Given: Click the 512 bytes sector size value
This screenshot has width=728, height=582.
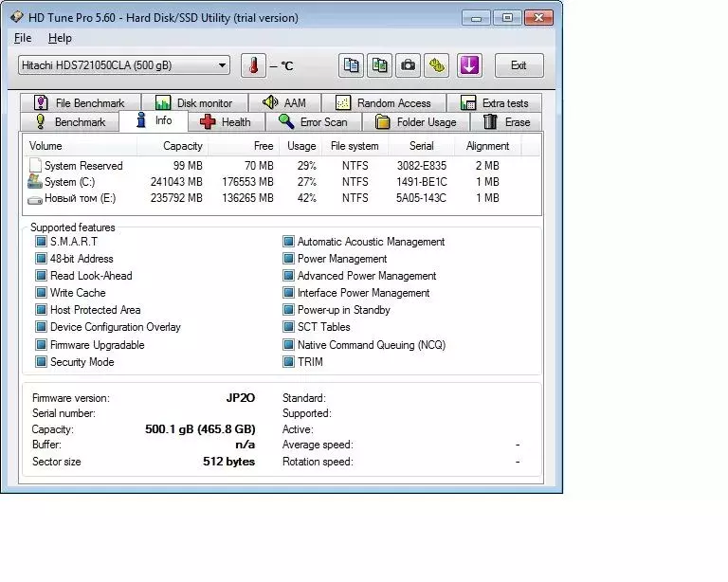Looking at the screenshot, I should tap(228, 462).
